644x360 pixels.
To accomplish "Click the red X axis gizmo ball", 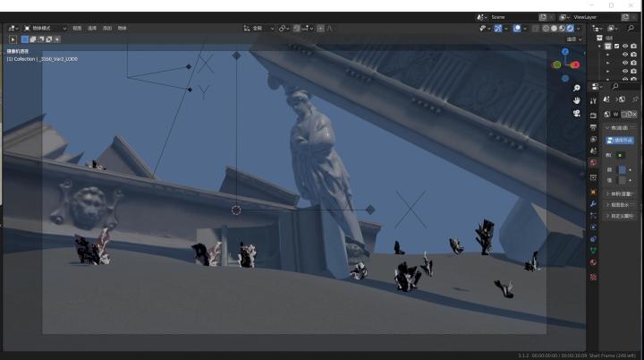I will (575, 64).
